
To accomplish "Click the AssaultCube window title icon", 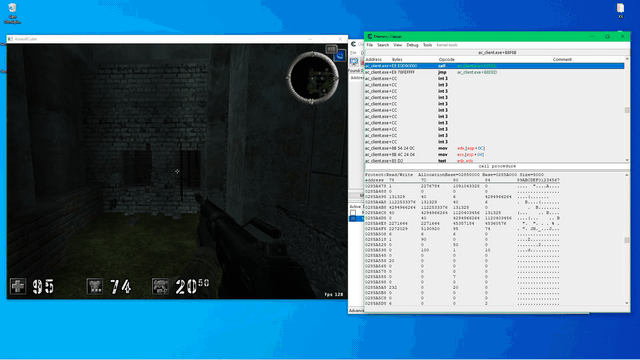I will [10, 39].
